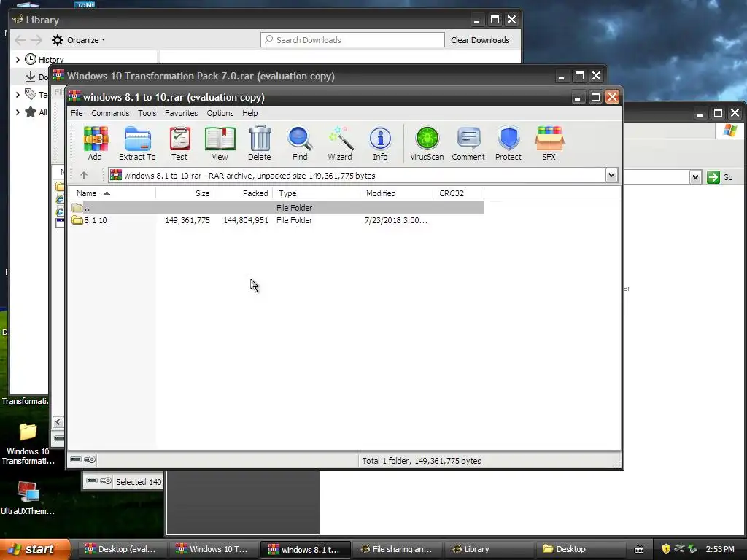The image size is (747, 560).
Task: Open the address path dropdown arrow
Action: (612, 175)
